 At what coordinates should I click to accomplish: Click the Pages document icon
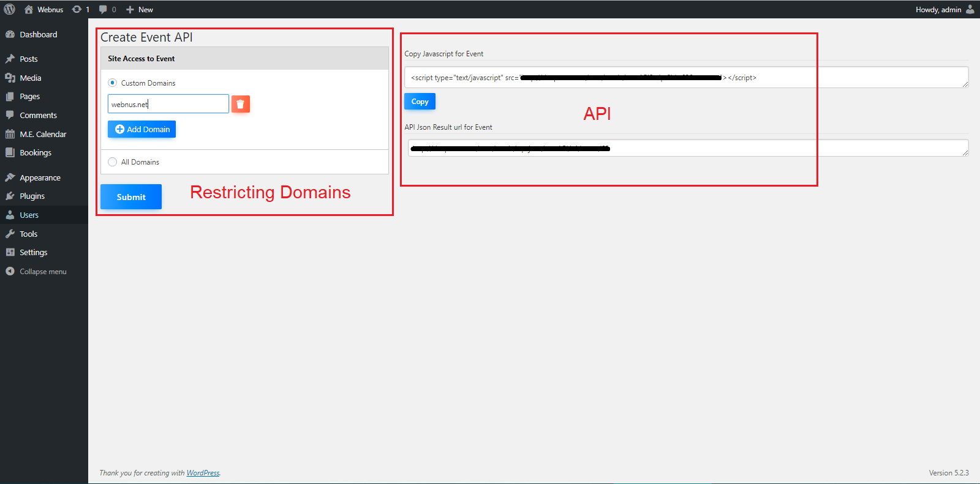pyautogui.click(x=10, y=96)
